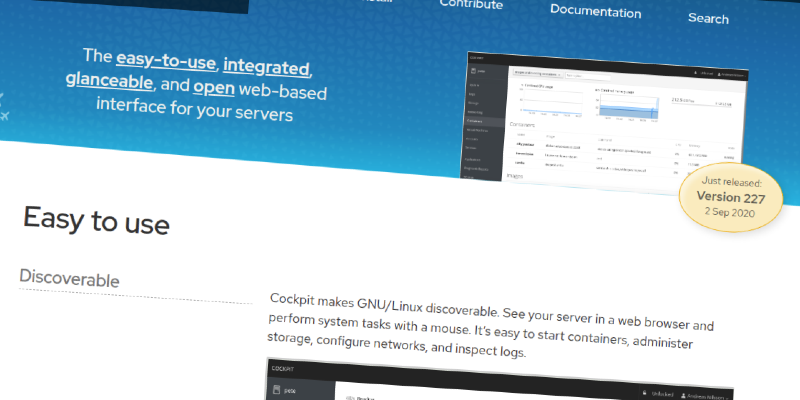Viewport: 800px width, 400px height.
Task: Click the Cockpit screenshot below the Discoverable text
Action: coord(500,382)
